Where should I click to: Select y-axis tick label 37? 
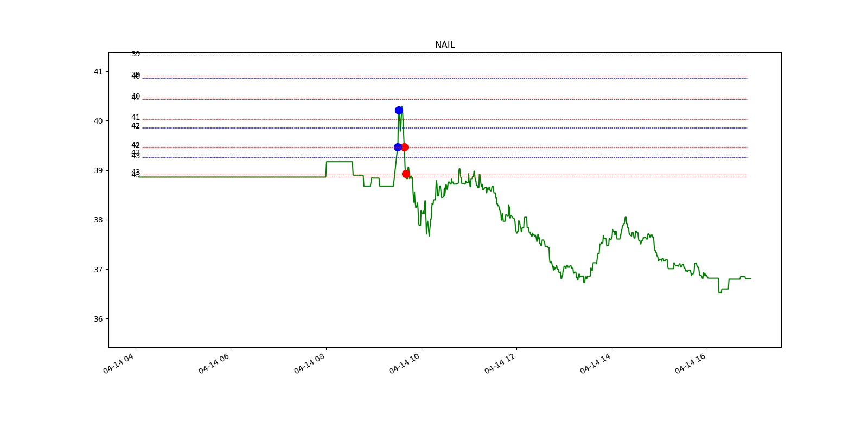[x=98, y=270]
